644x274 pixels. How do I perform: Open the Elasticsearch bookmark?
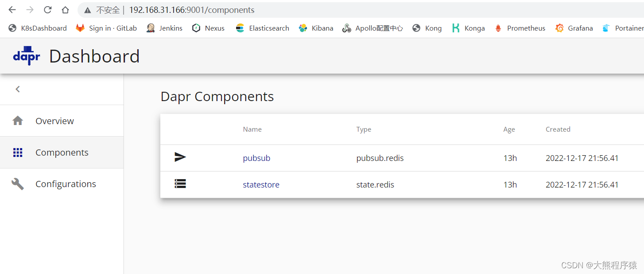(268, 28)
